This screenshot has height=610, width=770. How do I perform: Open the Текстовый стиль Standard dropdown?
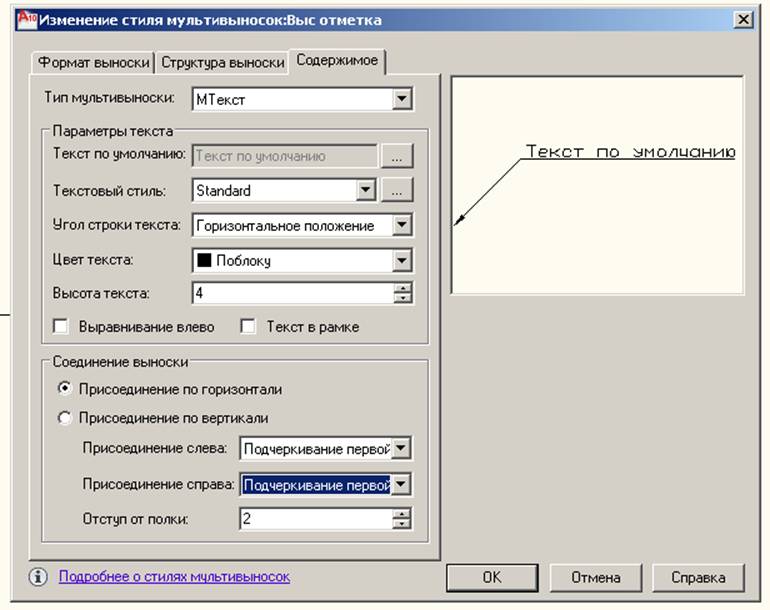click(x=365, y=190)
